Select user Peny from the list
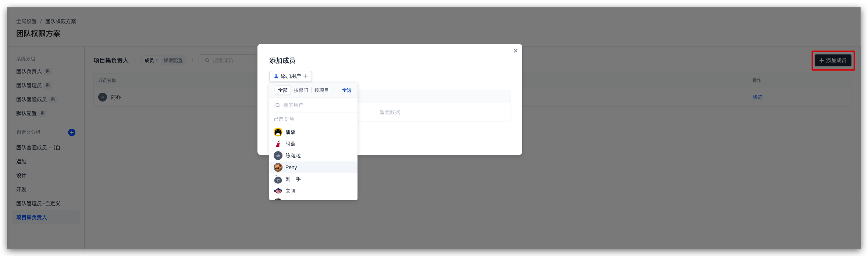868x256 pixels. 313,167
